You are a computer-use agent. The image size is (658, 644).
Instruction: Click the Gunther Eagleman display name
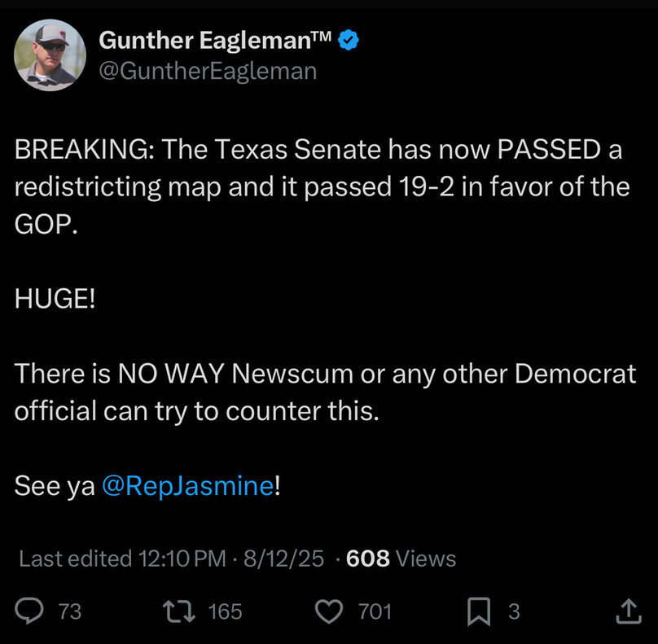pyautogui.click(x=216, y=40)
